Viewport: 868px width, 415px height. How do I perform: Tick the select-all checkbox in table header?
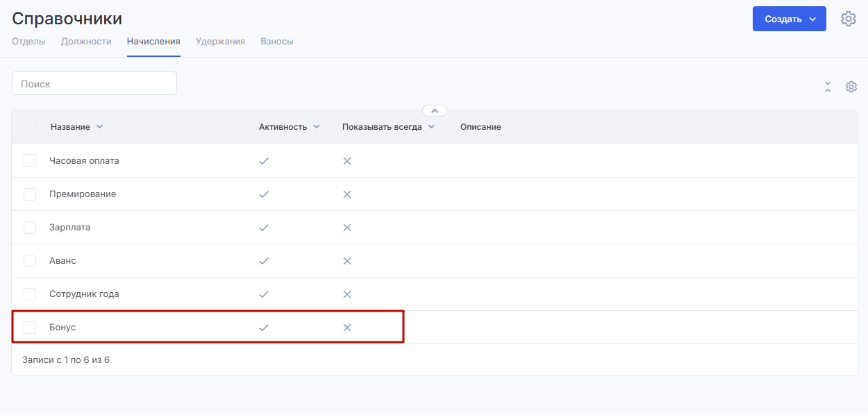pos(30,127)
